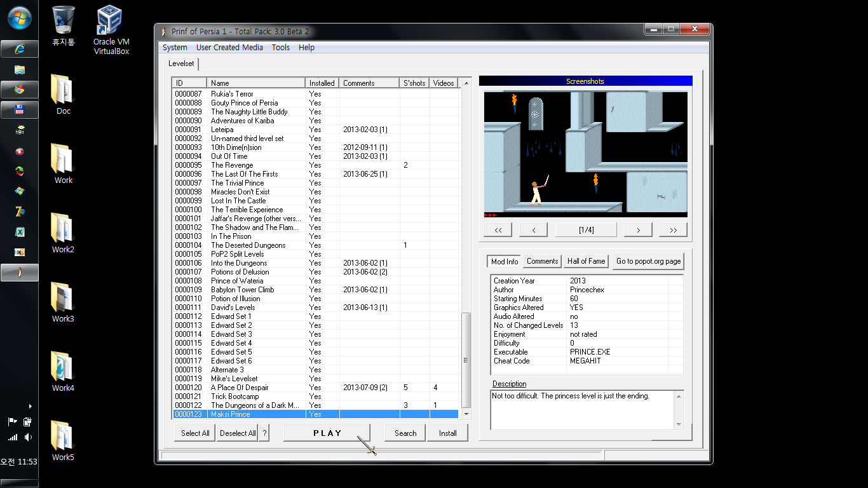Image resolution: width=868 pixels, height=488 pixels.
Task: Switch to the Comments tab in mod panel
Action: 542,261
